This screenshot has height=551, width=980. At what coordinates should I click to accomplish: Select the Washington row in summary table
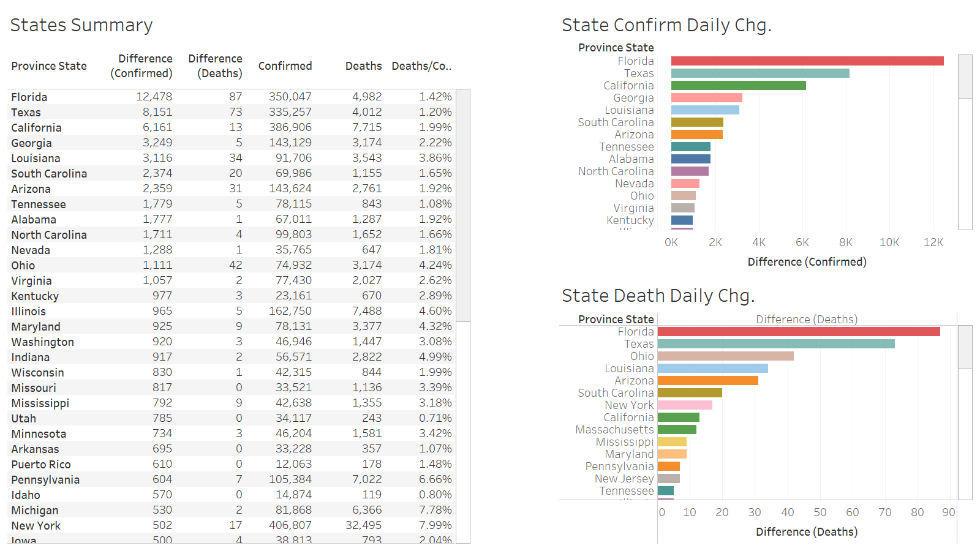[232, 342]
